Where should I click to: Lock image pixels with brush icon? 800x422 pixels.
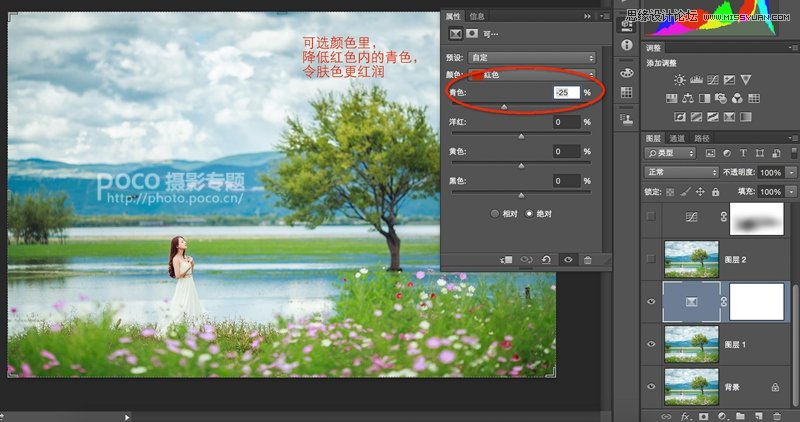(686, 192)
